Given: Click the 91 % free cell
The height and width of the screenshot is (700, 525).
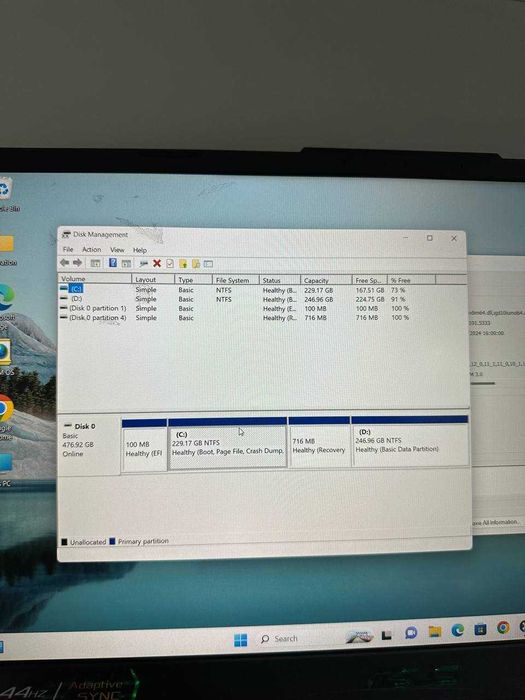Looking at the screenshot, I should click(398, 300).
